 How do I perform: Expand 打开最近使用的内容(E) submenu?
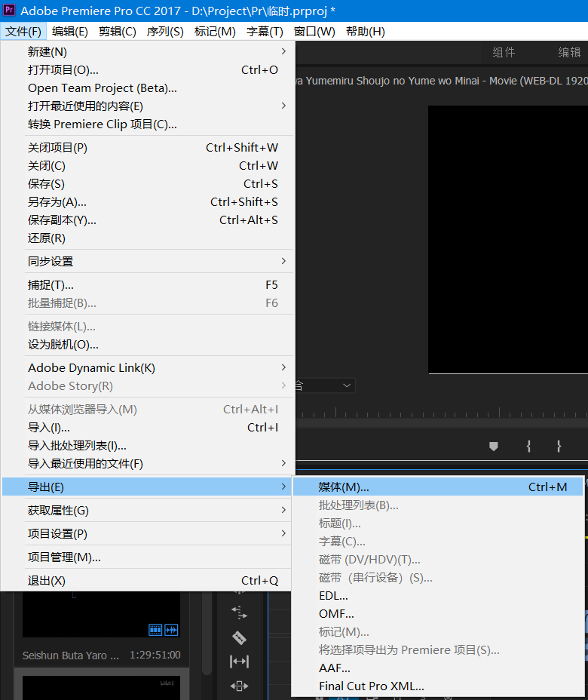(147, 106)
